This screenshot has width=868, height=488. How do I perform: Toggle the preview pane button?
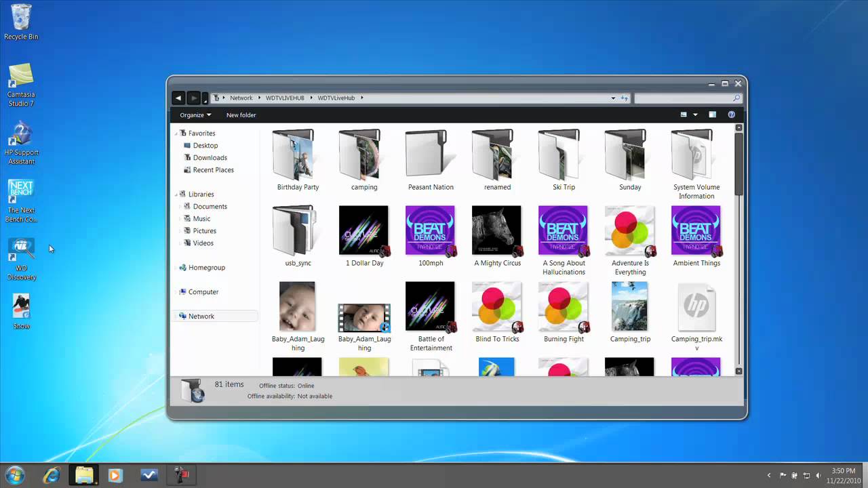(x=712, y=115)
